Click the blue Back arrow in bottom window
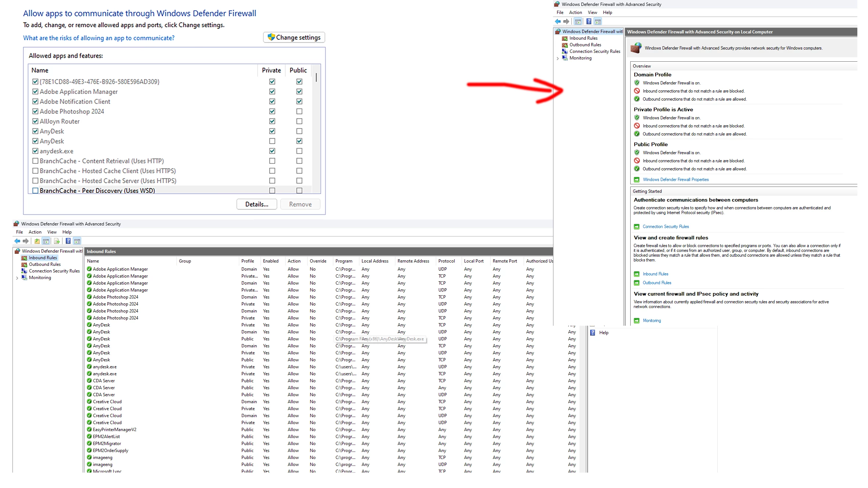The width and height of the screenshot is (868, 488). (x=17, y=241)
